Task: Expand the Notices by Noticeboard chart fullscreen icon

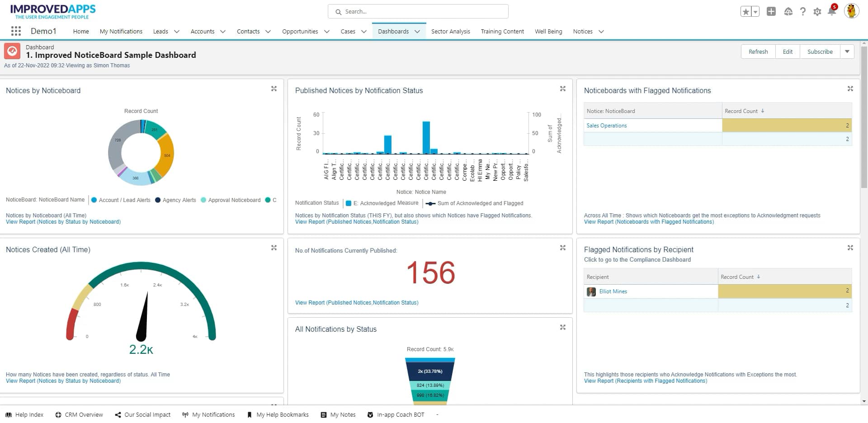Action: pos(274,89)
